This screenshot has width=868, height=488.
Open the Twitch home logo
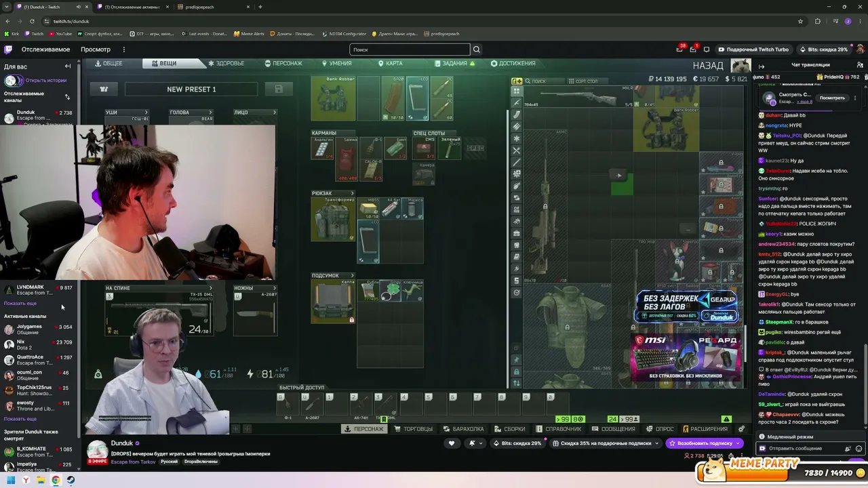pos(8,49)
